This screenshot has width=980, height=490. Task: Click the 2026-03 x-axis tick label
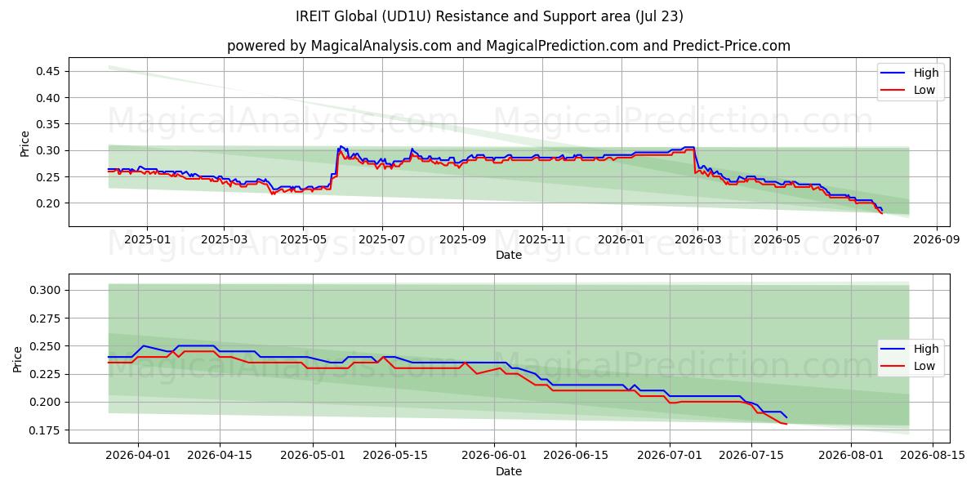point(697,239)
